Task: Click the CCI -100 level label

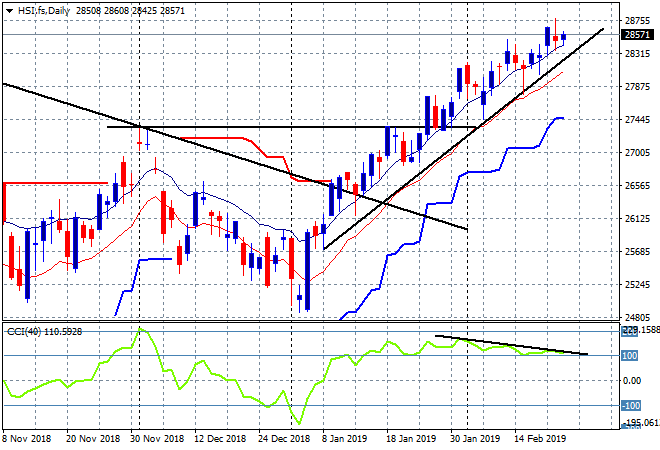Action: [x=631, y=406]
